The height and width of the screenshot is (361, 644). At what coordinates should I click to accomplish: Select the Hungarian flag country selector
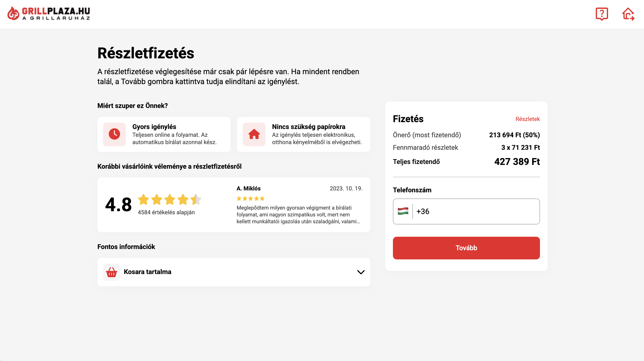(x=403, y=211)
